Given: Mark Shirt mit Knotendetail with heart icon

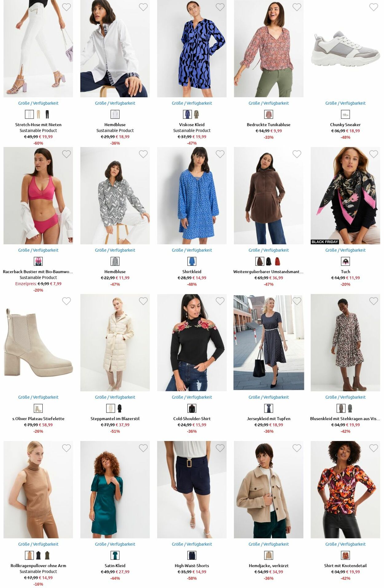Looking at the screenshot, I should tap(374, 448).
